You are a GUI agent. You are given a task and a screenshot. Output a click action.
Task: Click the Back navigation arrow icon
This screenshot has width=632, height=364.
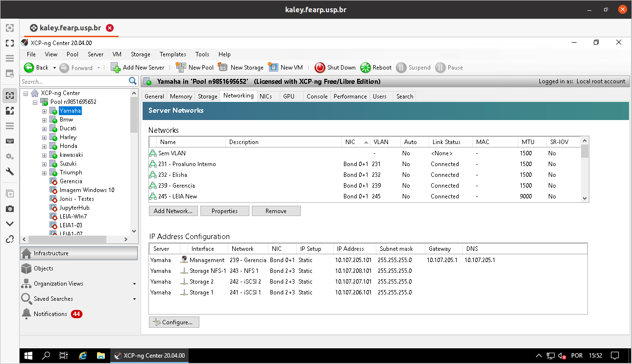pyautogui.click(x=28, y=68)
